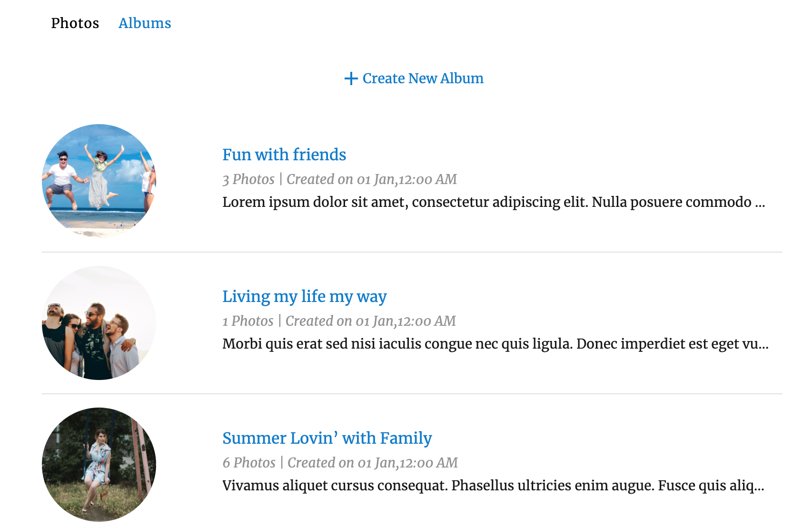Open the Summer Lovin' with Family title

click(x=327, y=438)
